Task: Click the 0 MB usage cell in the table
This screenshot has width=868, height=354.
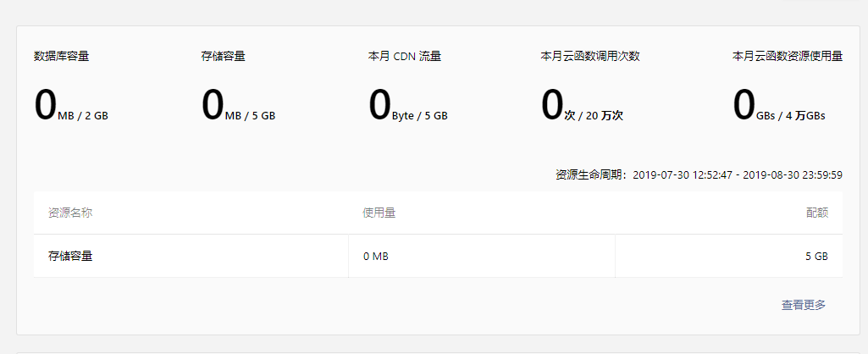Action: tap(375, 256)
